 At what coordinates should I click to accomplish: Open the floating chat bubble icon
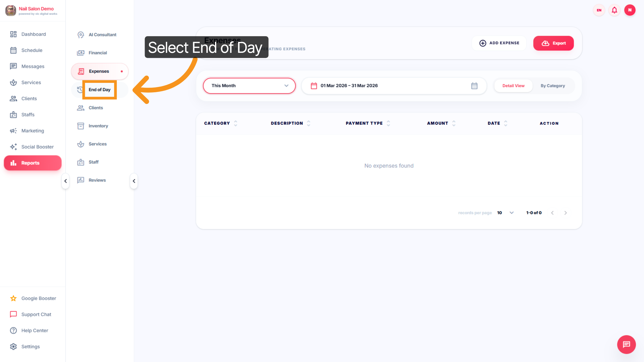(626, 344)
